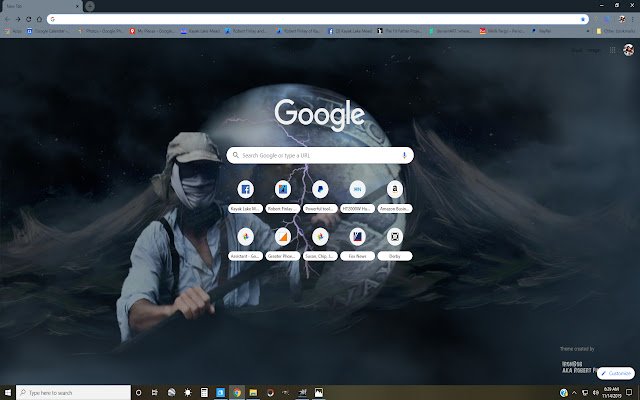Bookmark this page with the star icon
Image resolution: width=640 pixels, height=400 pixels.
pyautogui.click(x=583, y=19)
